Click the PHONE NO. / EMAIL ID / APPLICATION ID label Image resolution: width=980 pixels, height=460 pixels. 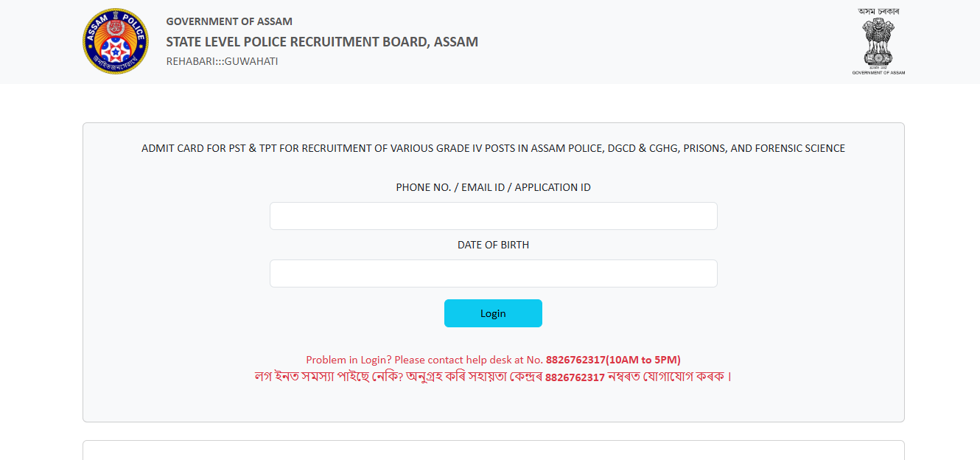(493, 187)
